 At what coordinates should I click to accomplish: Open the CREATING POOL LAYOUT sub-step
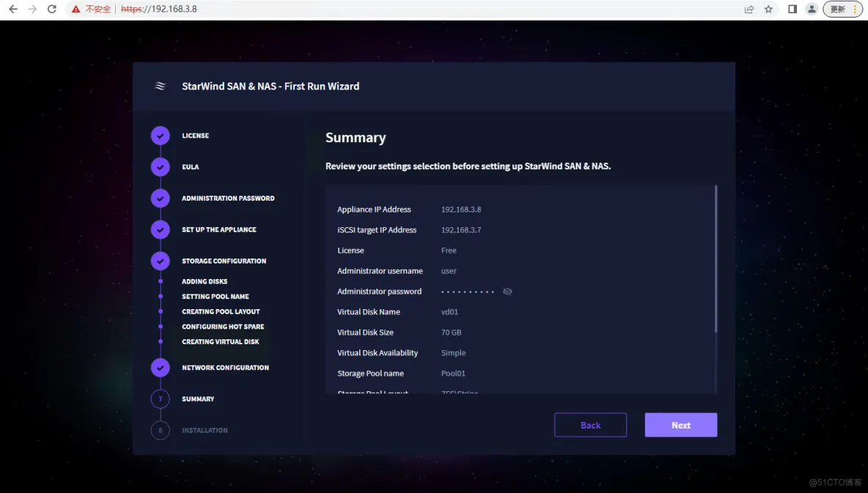(221, 311)
